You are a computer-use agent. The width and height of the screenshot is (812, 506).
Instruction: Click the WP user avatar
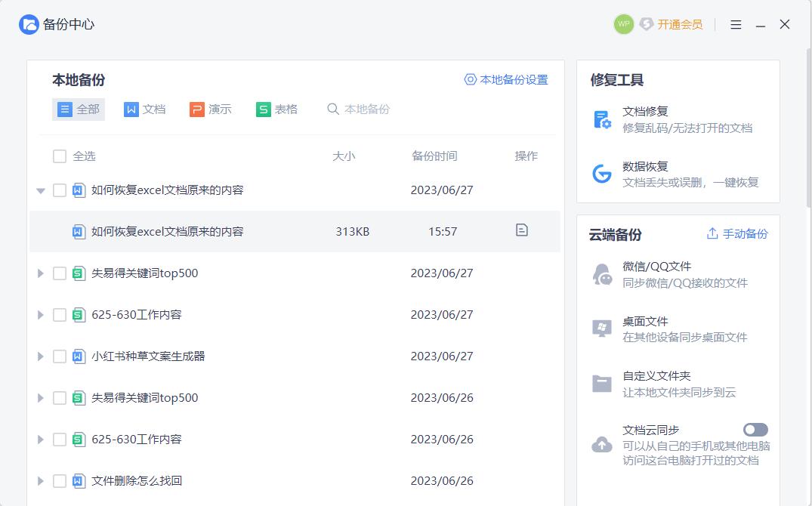(x=623, y=24)
